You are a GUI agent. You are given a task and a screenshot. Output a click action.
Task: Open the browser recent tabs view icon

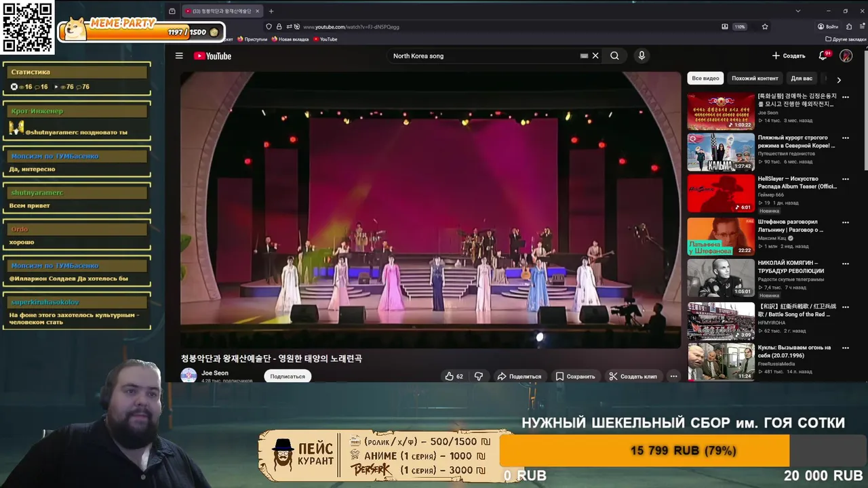tap(172, 11)
